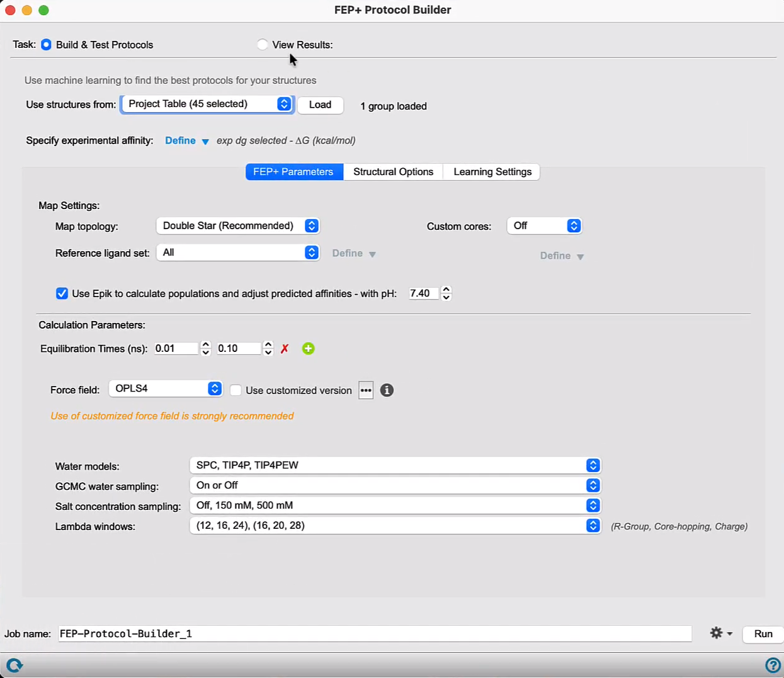Open Map topology dropdown

pos(238,225)
